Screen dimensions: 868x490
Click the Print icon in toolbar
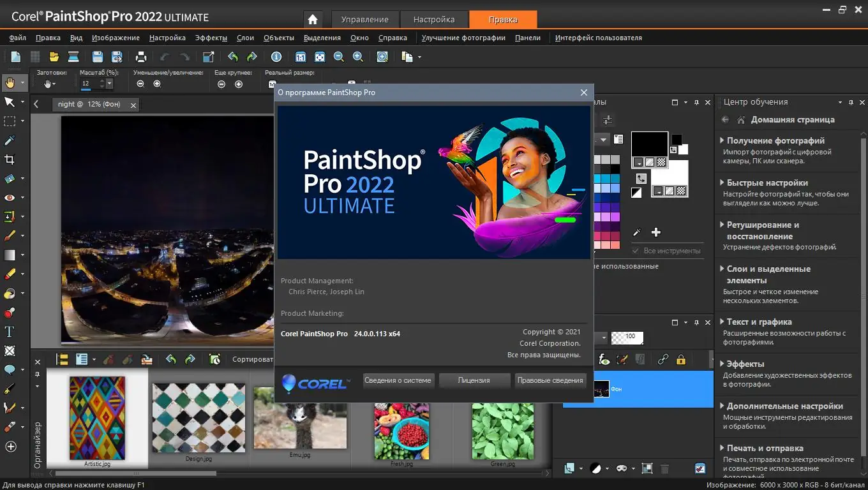141,57
